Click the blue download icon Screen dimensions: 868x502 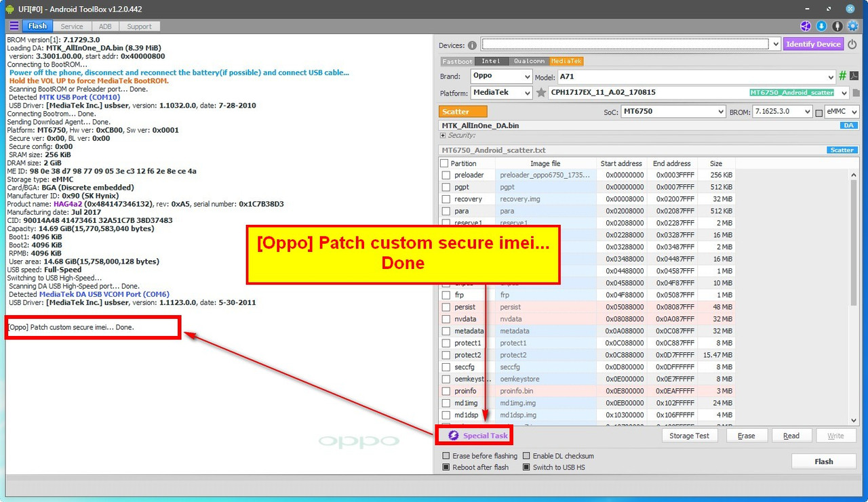click(x=821, y=26)
